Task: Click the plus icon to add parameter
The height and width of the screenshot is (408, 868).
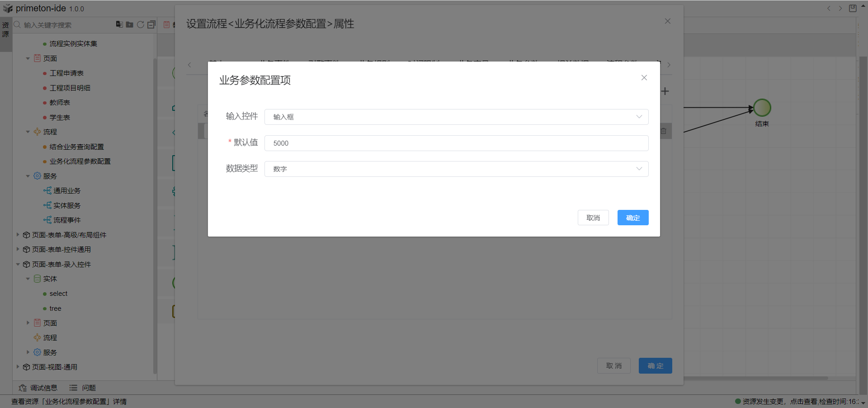Action: click(665, 91)
